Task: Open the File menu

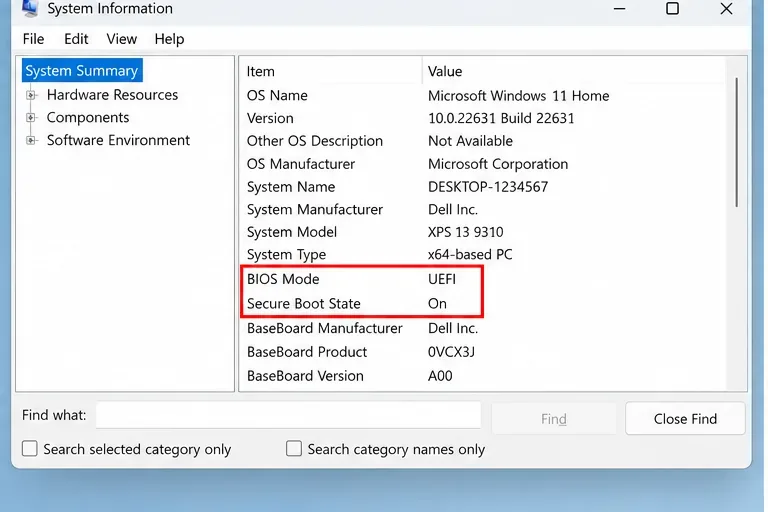Action: (33, 39)
